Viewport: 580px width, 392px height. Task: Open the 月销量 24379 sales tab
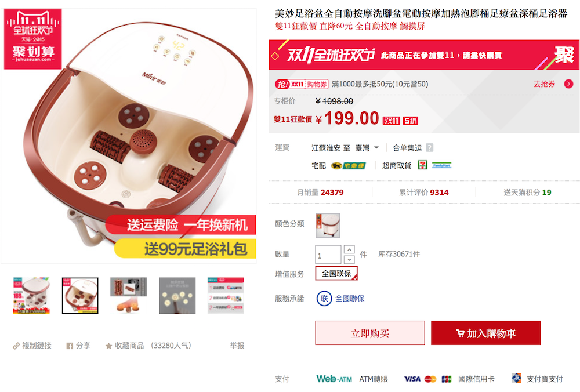(320, 193)
